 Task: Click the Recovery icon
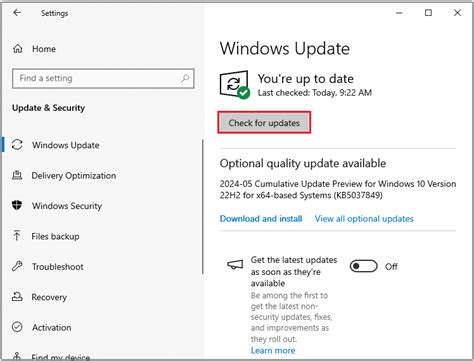tap(17, 296)
